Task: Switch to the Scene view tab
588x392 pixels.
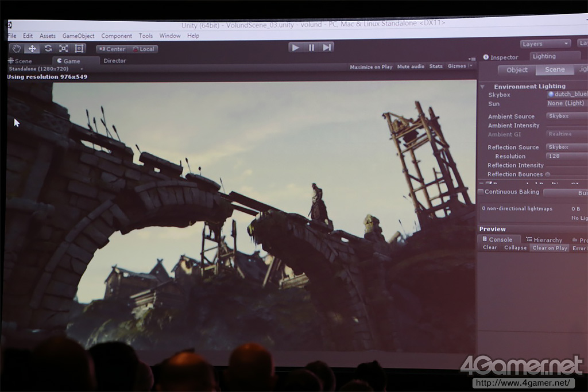Action: click(20, 61)
